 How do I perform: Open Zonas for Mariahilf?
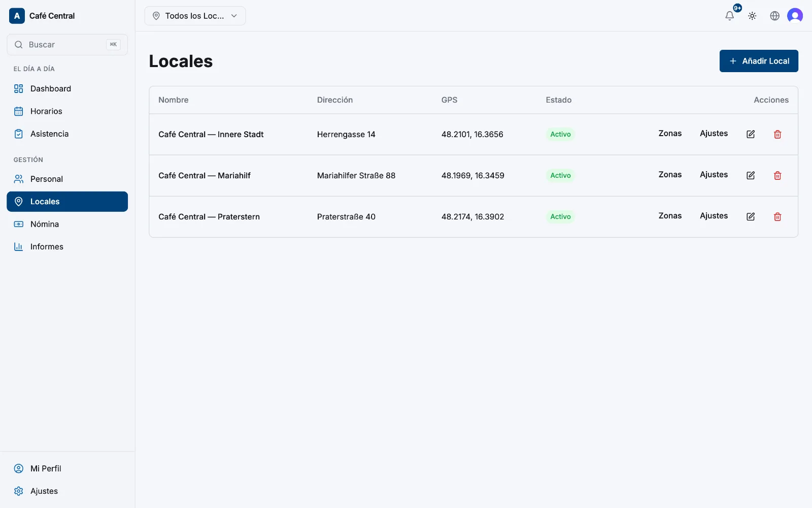pyautogui.click(x=670, y=175)
